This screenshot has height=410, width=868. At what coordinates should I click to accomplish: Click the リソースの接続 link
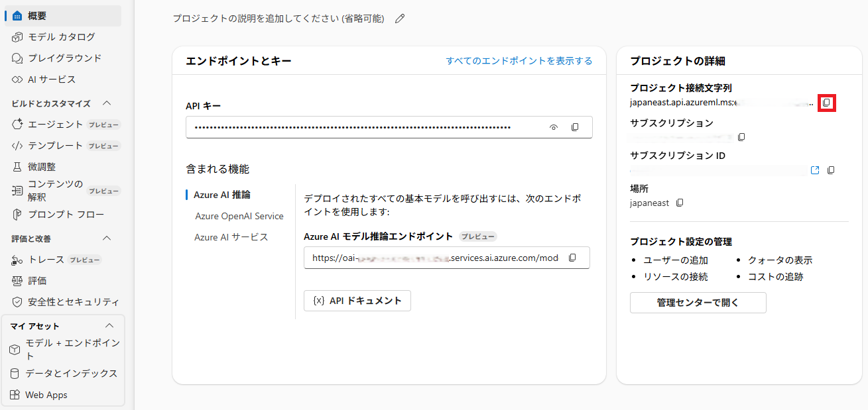coord(676,277)
